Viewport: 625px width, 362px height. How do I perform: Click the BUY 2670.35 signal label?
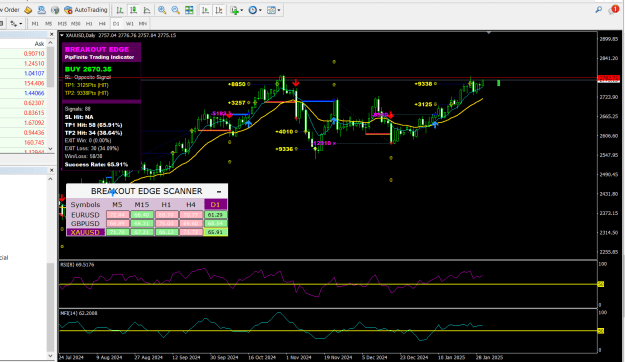coord(88,69)
